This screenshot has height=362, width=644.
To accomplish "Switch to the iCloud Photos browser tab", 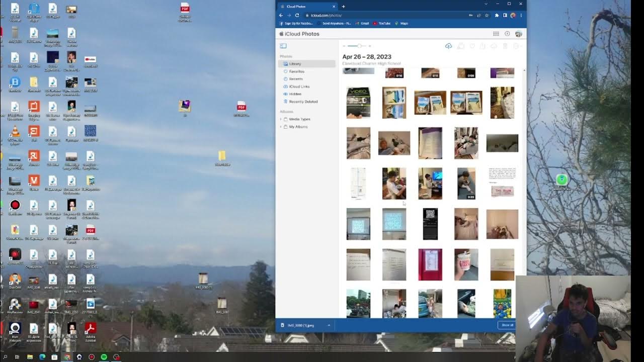I will [x=307, y=7].
